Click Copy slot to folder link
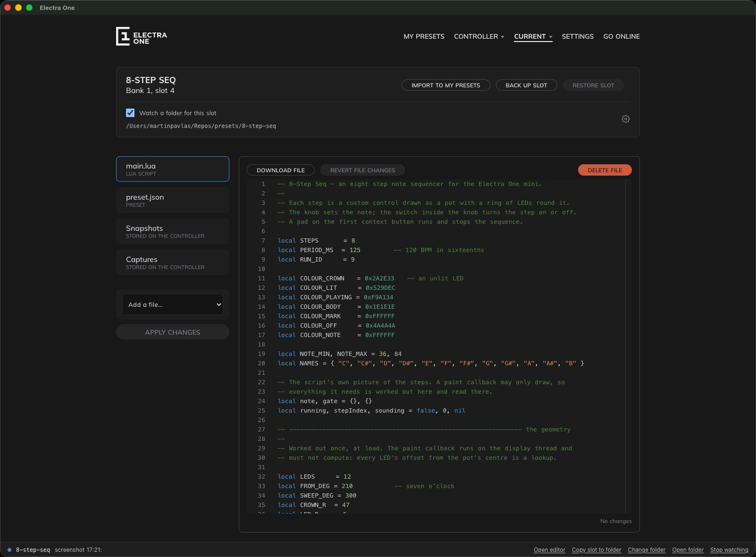756x557 pixels. point(596,550)
